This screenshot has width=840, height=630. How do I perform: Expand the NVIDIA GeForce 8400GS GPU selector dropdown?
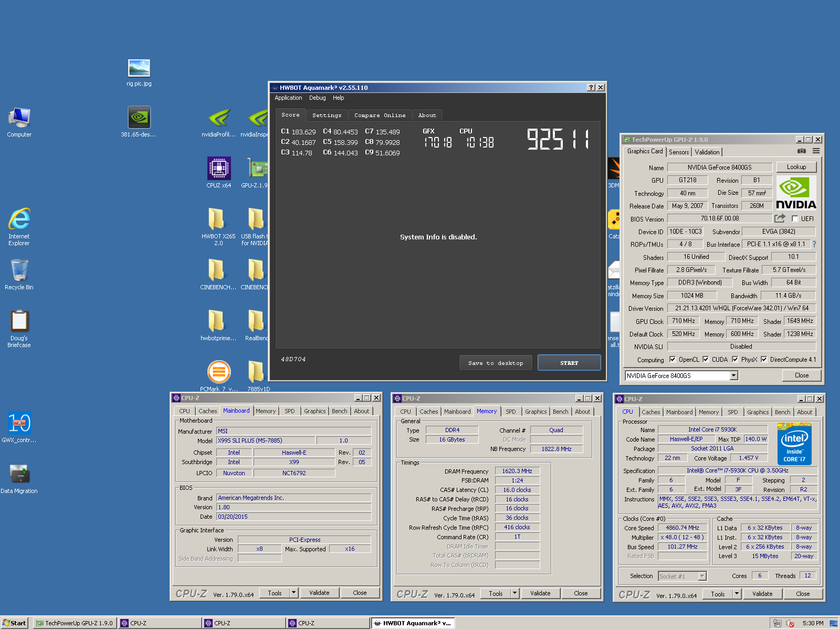tap(734, 375)
